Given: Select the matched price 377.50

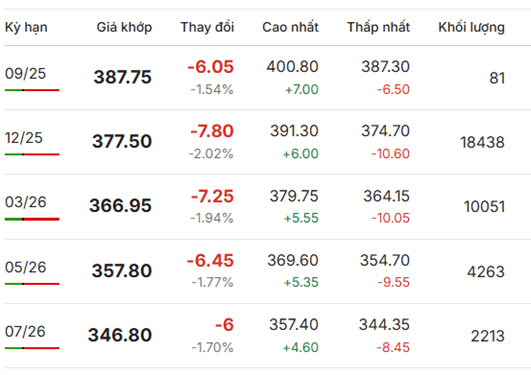Looking at the screenshot, I should point(122,141).
